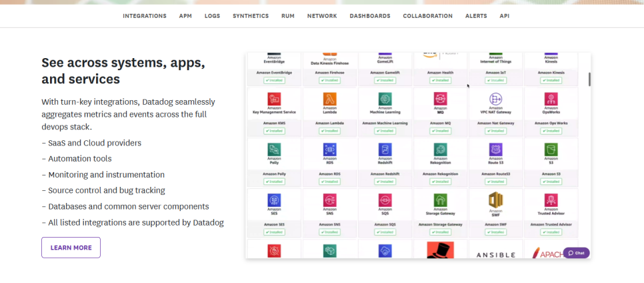The height and width of the screenshot is (283, 644).
Task: Open the Chat widget
Action: [x=576, y=253]
